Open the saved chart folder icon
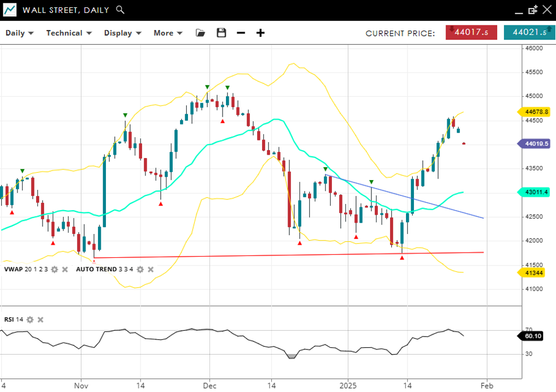Screen dimensions: 556x392 click(x=200, y=33)
